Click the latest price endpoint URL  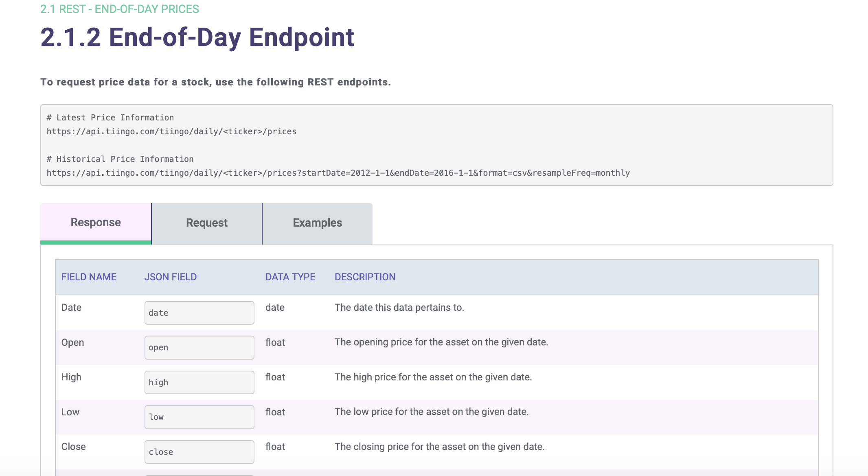(171, 131)
